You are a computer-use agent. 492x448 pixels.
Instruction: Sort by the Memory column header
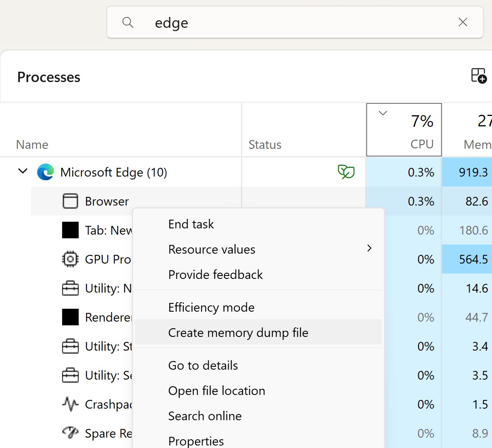pos(468,130)
